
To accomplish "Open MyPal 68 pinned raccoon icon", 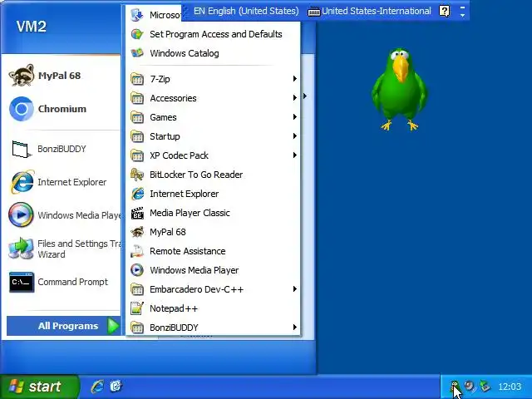I will [22, 76].
